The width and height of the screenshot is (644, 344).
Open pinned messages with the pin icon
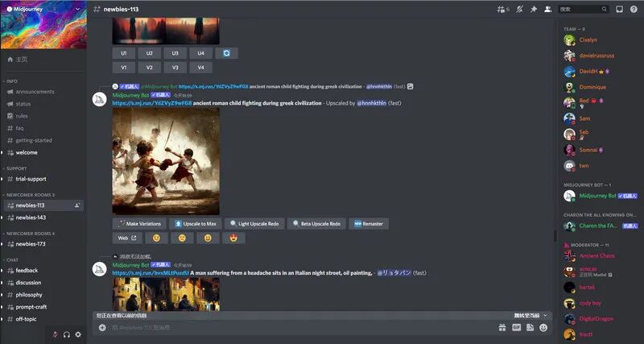click(x=534, y=9)
